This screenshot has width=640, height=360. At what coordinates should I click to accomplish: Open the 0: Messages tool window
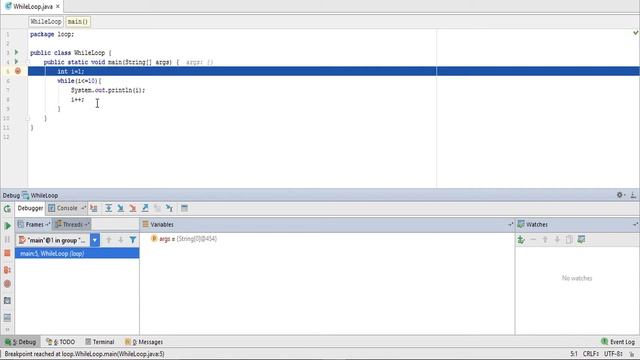pyautogui.click(x=144, y=342)
